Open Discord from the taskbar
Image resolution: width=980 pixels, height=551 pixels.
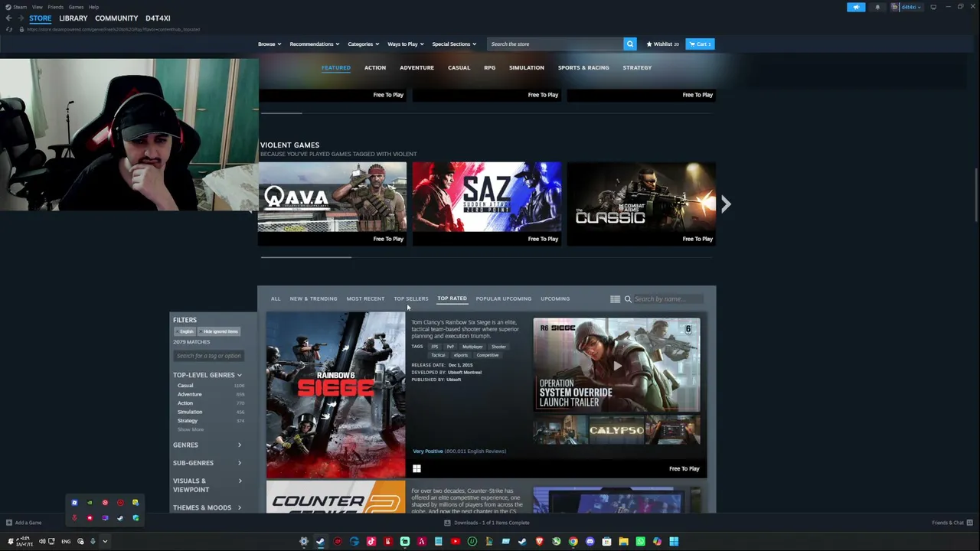(590, 542)
